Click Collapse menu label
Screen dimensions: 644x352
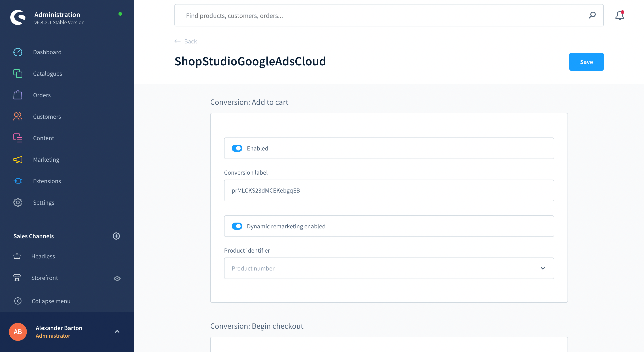point(51,301)
